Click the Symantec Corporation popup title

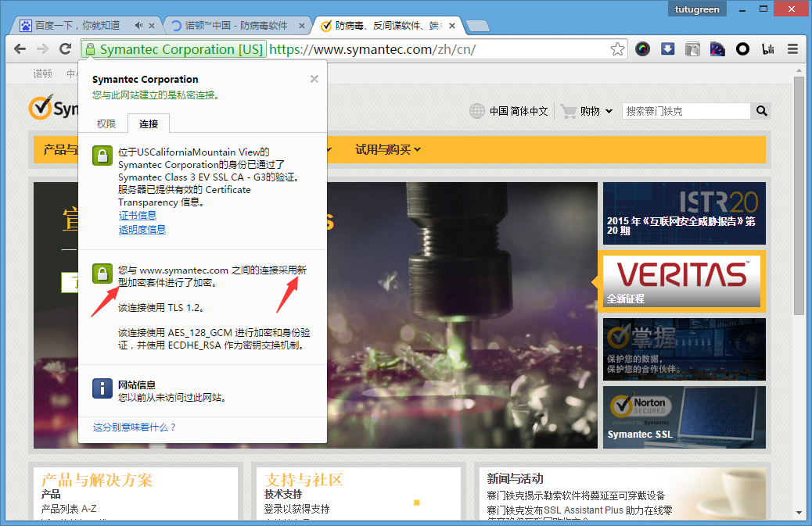tap(145, 79)
